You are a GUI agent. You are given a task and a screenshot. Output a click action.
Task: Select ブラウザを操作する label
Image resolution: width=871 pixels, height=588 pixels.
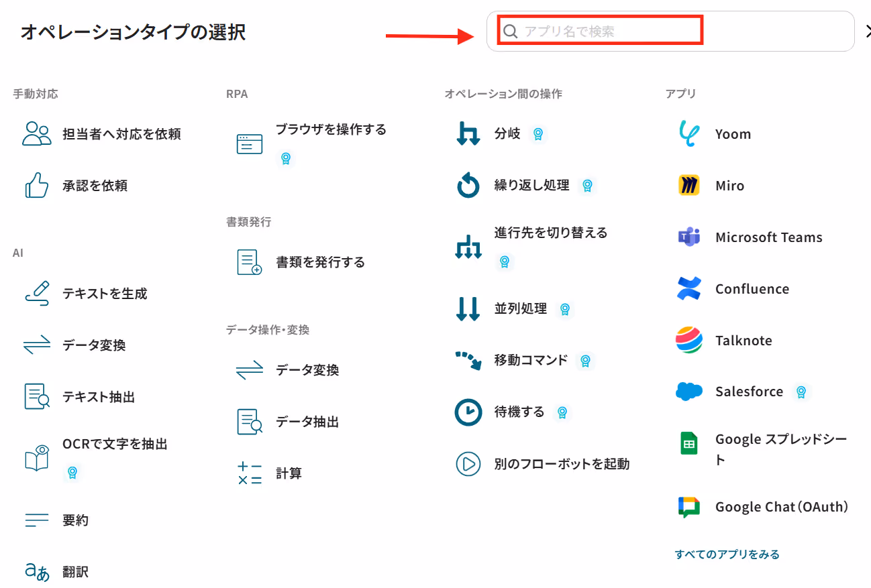point(331,129)
